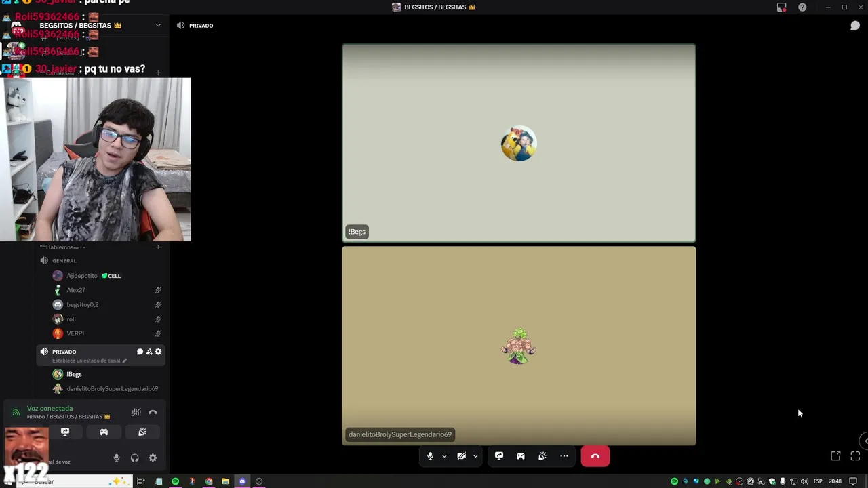Screen dimensions: 868x488
Task: Mute microphone in user panel
Action: coord(117,458)
